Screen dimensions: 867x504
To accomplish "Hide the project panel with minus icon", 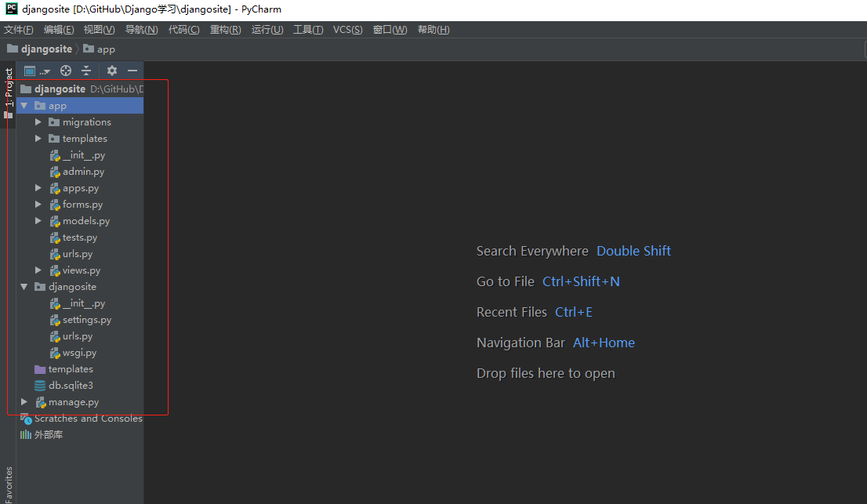I will click(x=132, y=71).
